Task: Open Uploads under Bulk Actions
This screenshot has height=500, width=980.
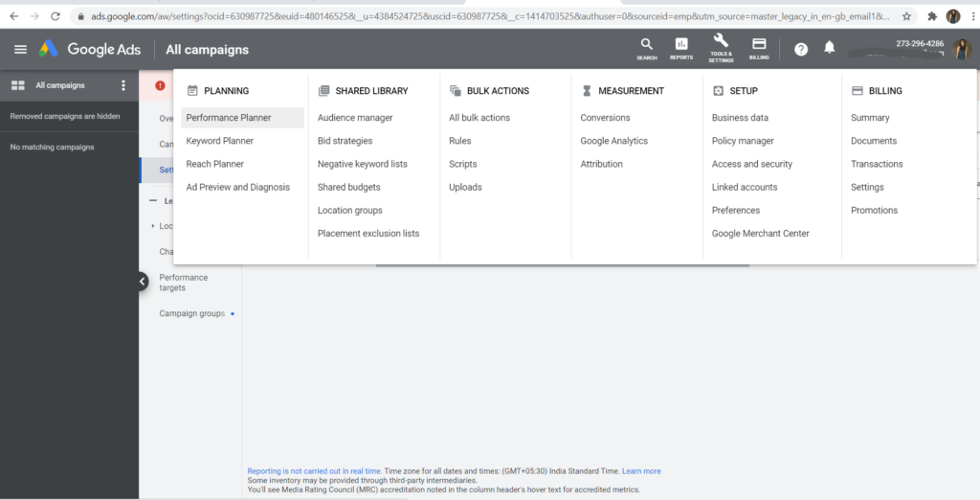Action: point(465,187)
